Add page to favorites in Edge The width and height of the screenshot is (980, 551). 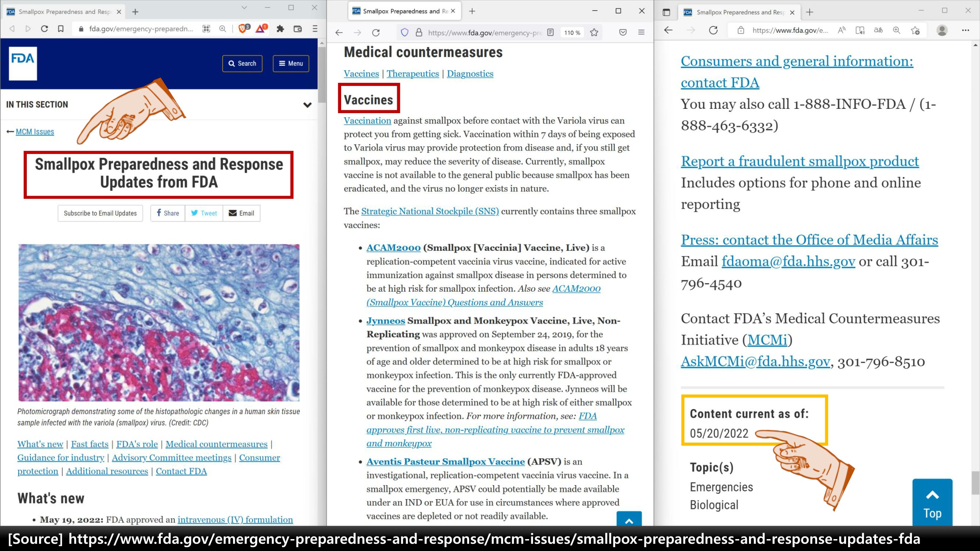pos(915,30)
